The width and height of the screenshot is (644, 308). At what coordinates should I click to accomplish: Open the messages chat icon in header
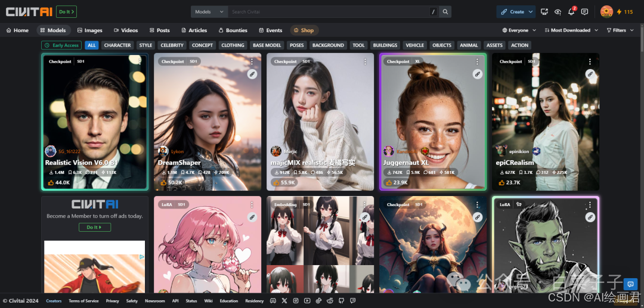[x=585, y=12]
